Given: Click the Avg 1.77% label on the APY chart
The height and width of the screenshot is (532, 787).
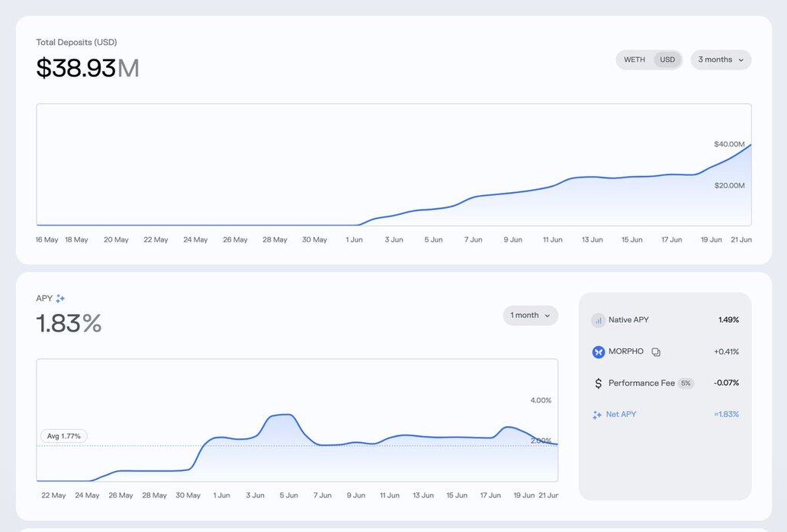Looking at the screenshot, I should point(64,436).
